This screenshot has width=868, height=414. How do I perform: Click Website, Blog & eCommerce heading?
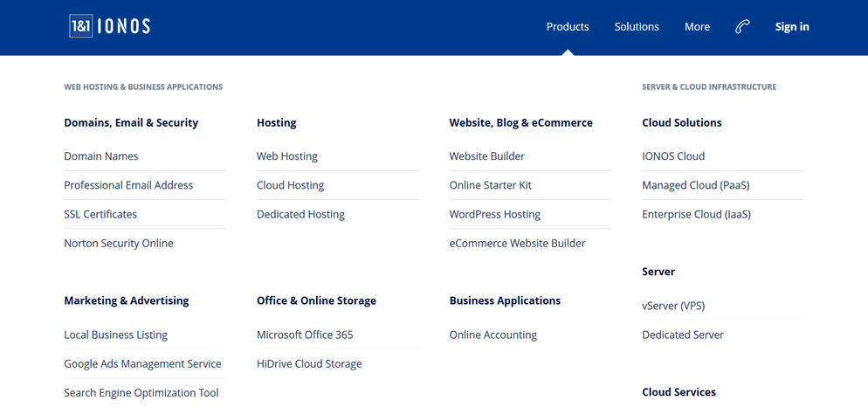coord(521,123)
